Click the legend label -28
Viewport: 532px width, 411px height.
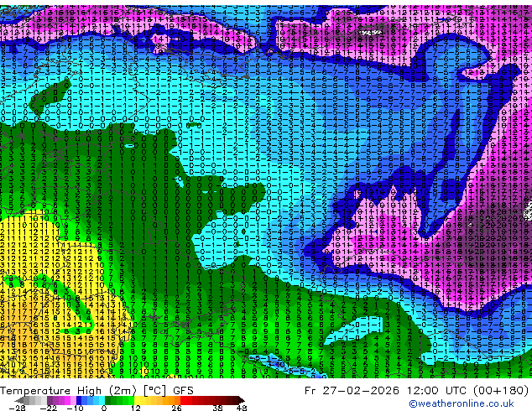pos(17,408)
